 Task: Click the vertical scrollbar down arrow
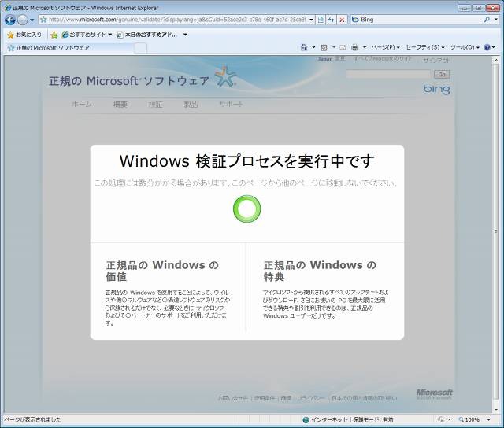coord(496,409)
